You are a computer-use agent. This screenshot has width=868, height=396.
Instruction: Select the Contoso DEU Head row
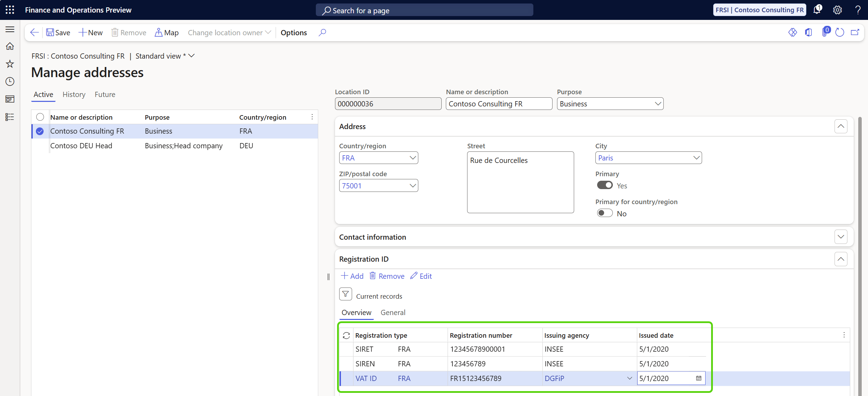click(174, 146)
